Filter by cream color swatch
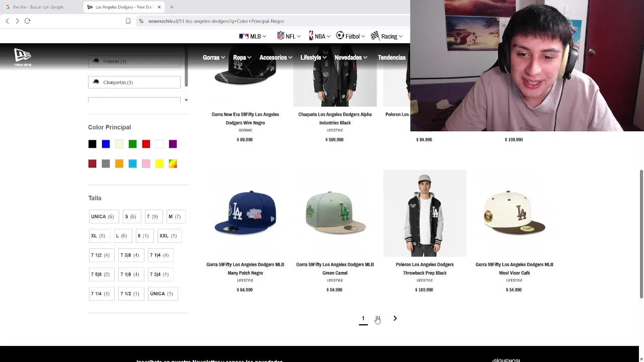 pyautogui.click(x=119, y=144)
